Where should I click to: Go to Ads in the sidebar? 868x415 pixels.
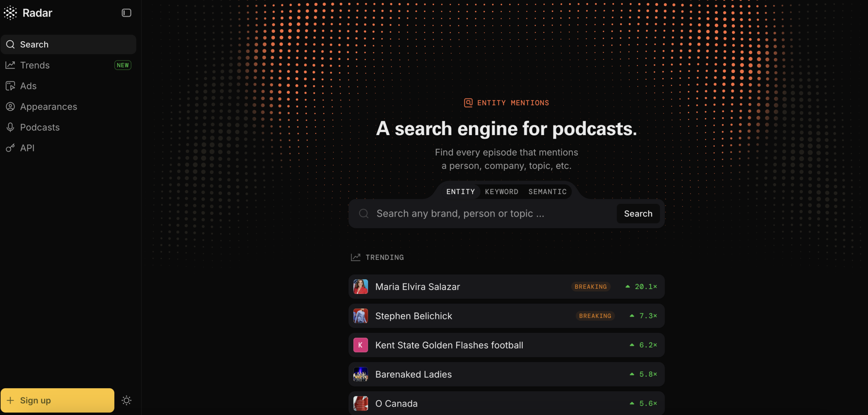click(x=68, y=86)
